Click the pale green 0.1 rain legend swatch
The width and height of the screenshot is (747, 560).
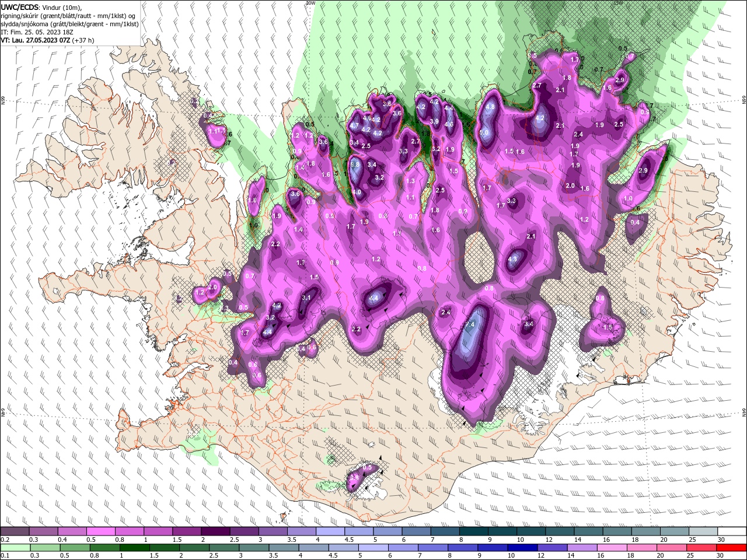(15, 548)
